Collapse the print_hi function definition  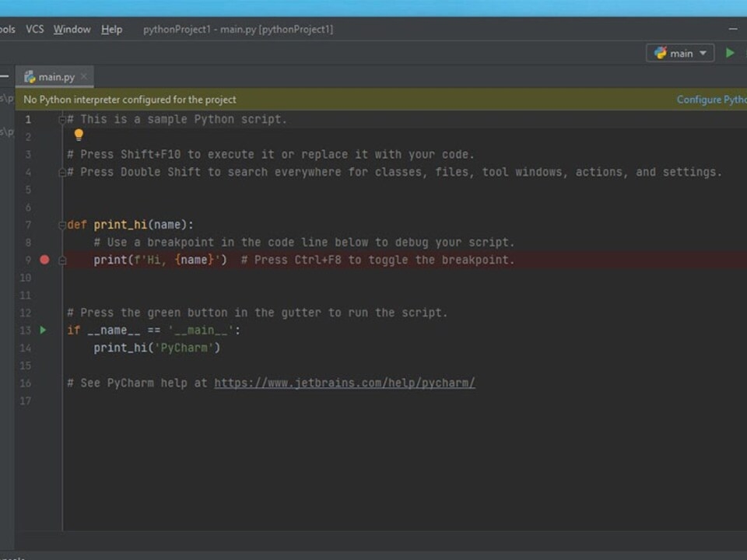[61, 225]
